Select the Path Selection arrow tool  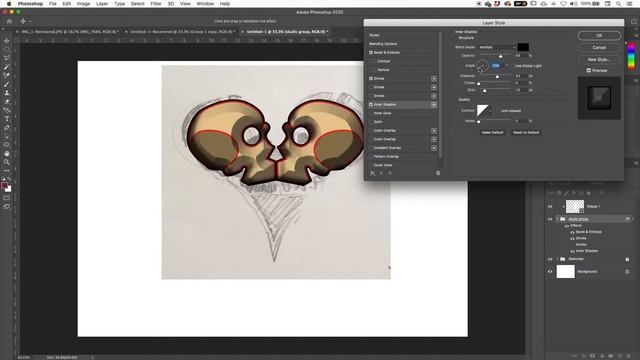point(7,136)
